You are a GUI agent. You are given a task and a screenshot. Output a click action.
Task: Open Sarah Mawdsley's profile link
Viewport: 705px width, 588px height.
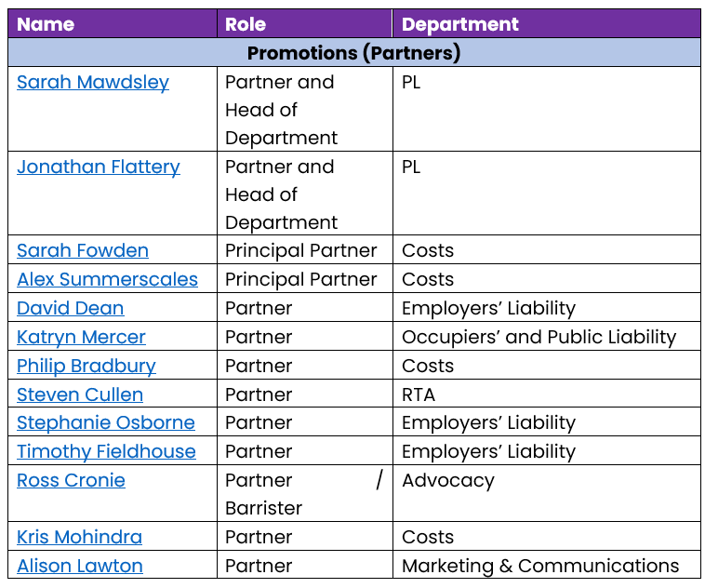93,82
